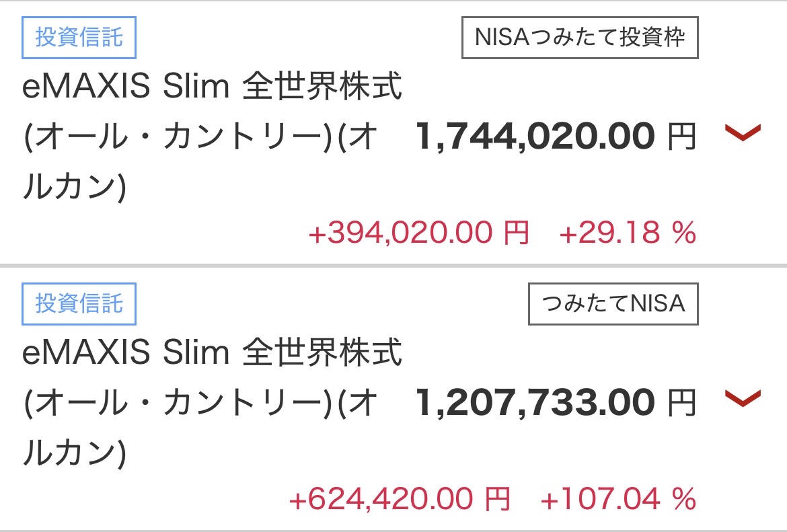787x532 pixels.
Task: Click the 1,744,020.00 valuation figure
Action: click(x=535, y=138)
